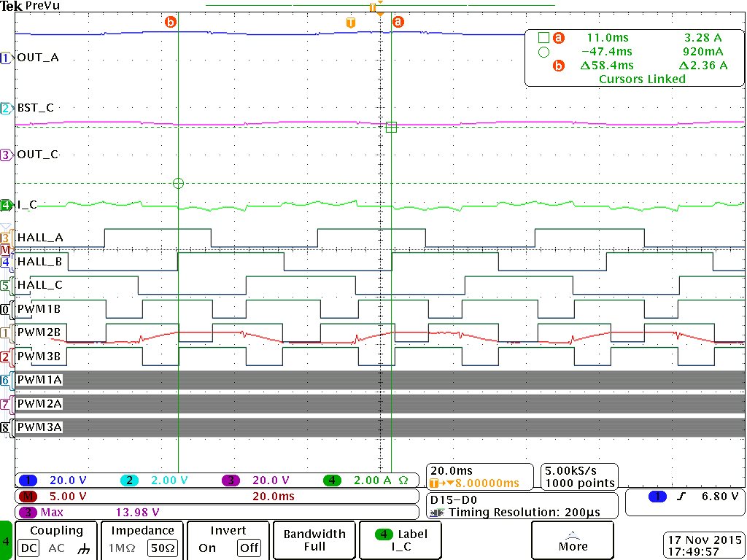Click the digital channel badge next to PWM1B
The image size is (747, 560).
pos(5,309)
